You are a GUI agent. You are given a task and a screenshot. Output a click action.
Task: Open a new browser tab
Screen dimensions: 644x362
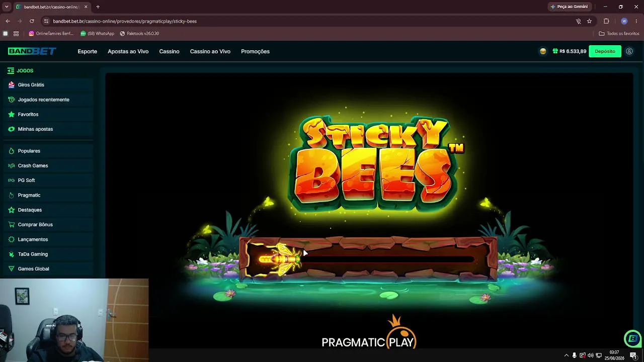pyautogui.click(x=98, y=7)
